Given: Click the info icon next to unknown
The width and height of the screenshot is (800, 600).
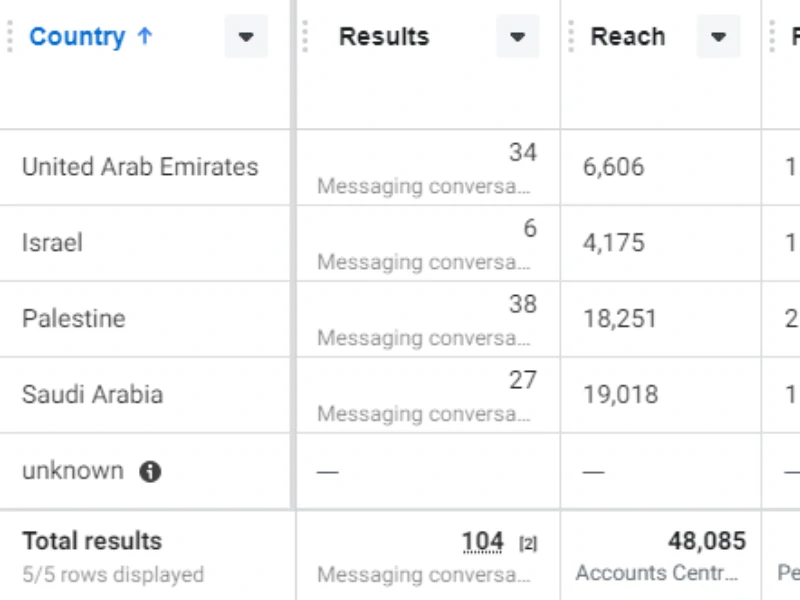Looking at the screenshot, I should point(150,471).
